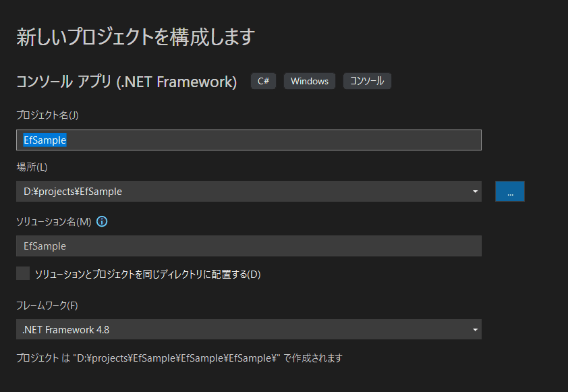Screen dimensions: 568x392
Task: Expand the フレームワーク dropdown arrow
Action: (x=475, y=330)
